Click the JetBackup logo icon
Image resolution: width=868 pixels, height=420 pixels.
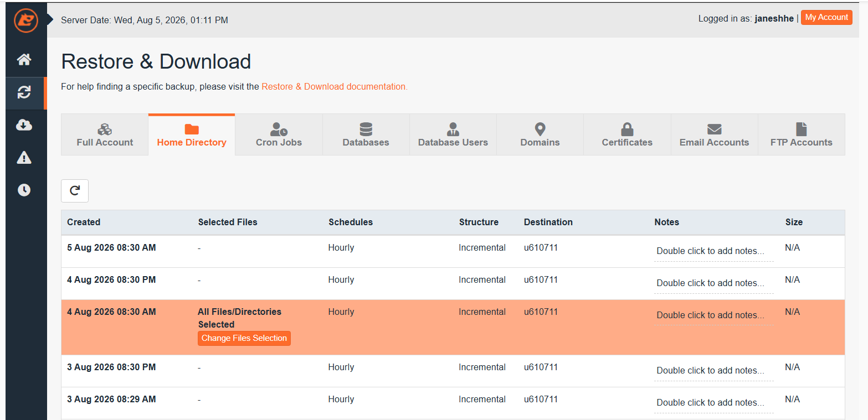(26, 20)
